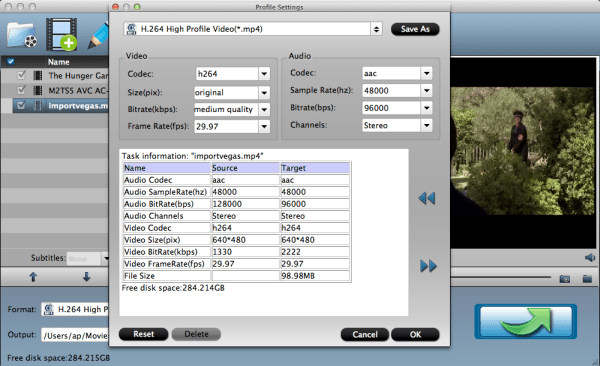600x366 pixels.
Task: Expand the Video Codec dropdown
Action: pyautogui.click(x=264, y=74)
